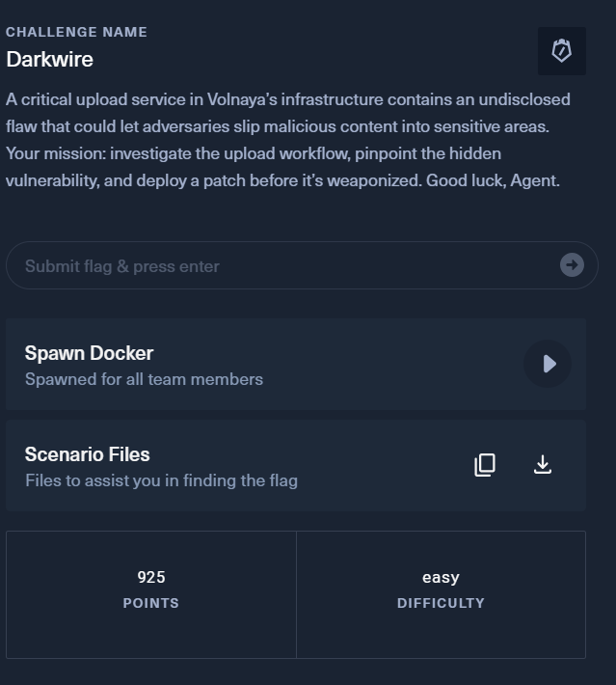
Task: Click the DIFFICULTY label
Action: pyautogui.click(x=441, y=603)
